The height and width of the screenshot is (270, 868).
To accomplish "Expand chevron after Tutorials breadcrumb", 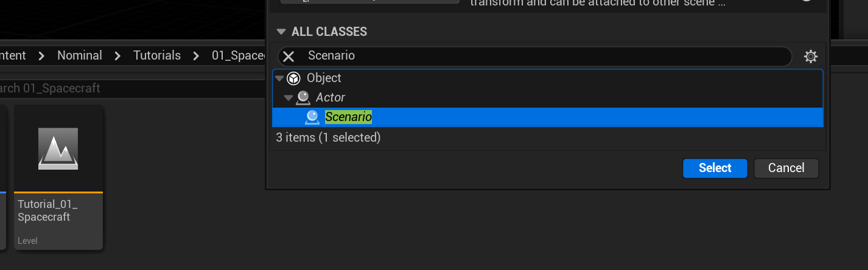I will click(196, 56).
